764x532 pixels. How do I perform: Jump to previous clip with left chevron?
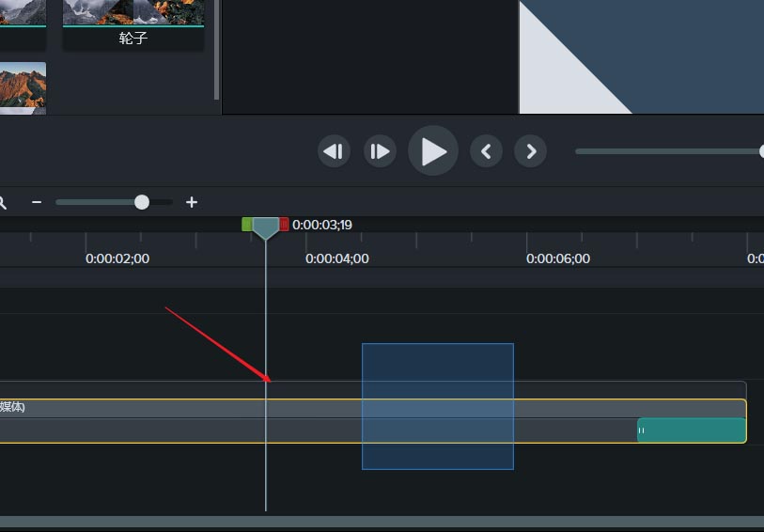tap(486, 151)
